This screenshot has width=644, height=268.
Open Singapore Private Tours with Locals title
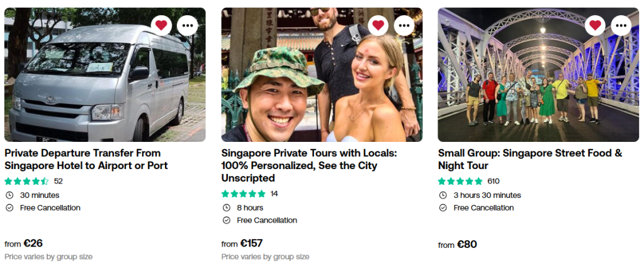(308, 165)
